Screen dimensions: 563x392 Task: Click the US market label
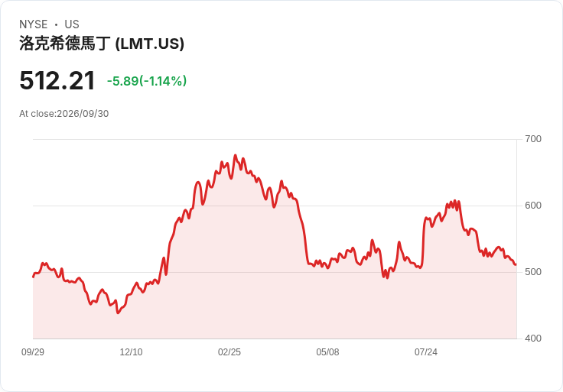pos(72,24)
